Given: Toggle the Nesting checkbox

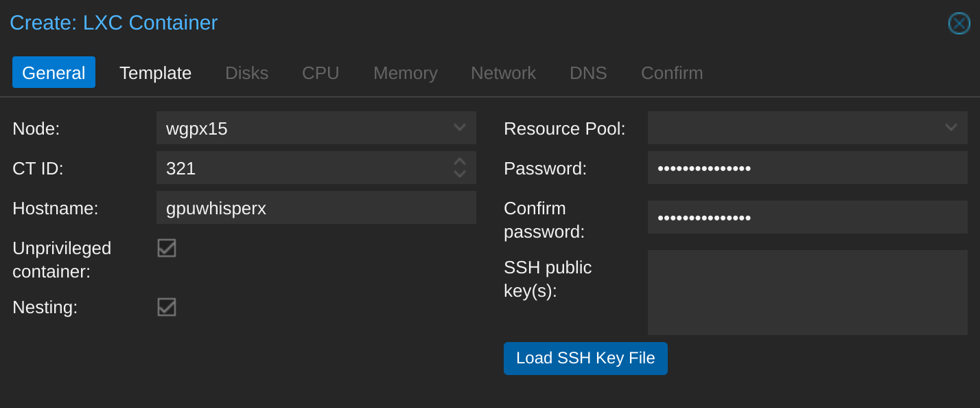Looking at the screenshot, I should pyautogui.click(x=167, y=307).
